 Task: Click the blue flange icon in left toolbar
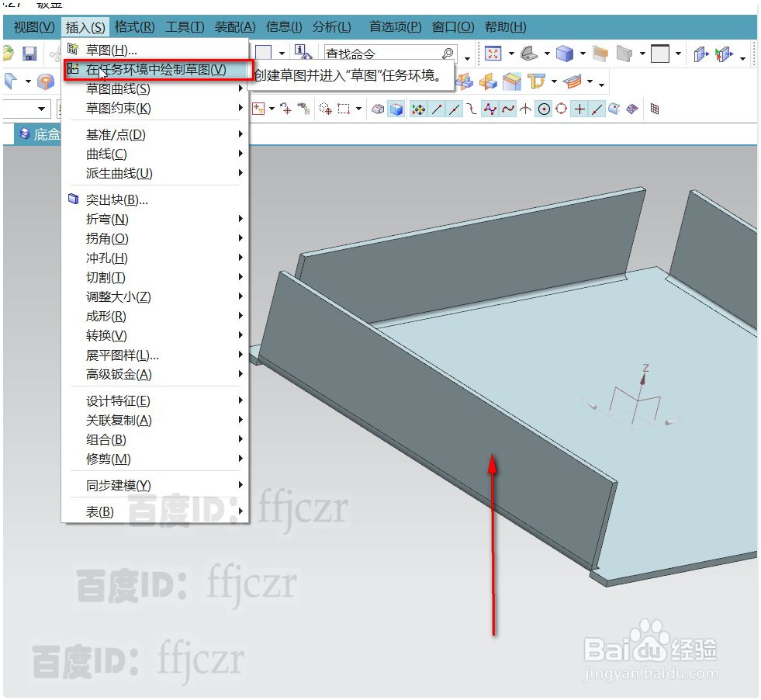(x=11, y=81)
